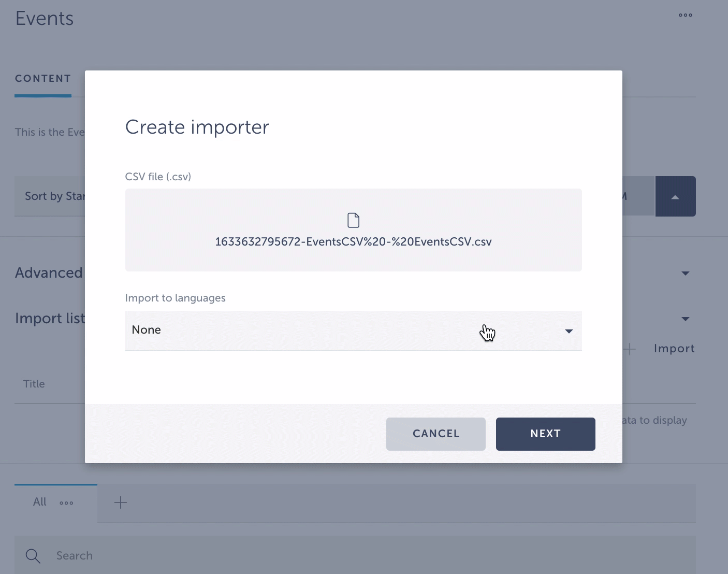728x574 pixels.
Task: Expand the Import list section arrow
Action: pyautogui.click(x=686, y=319)
